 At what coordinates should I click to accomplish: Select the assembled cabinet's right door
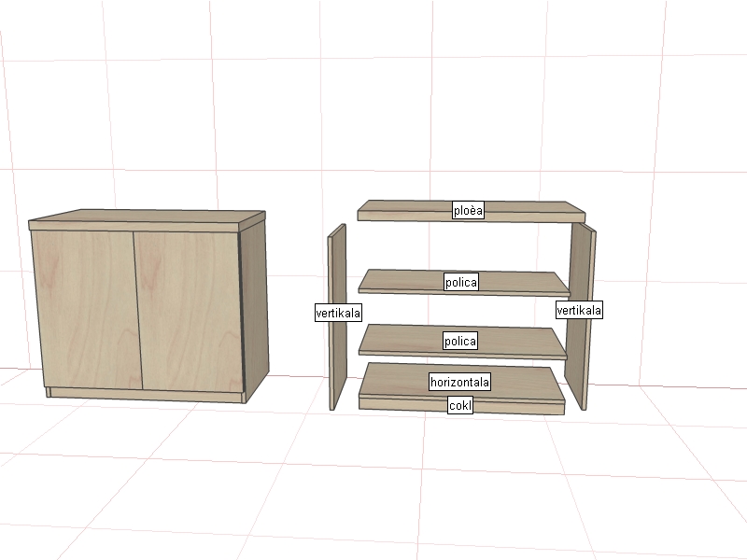pos(190,312)
